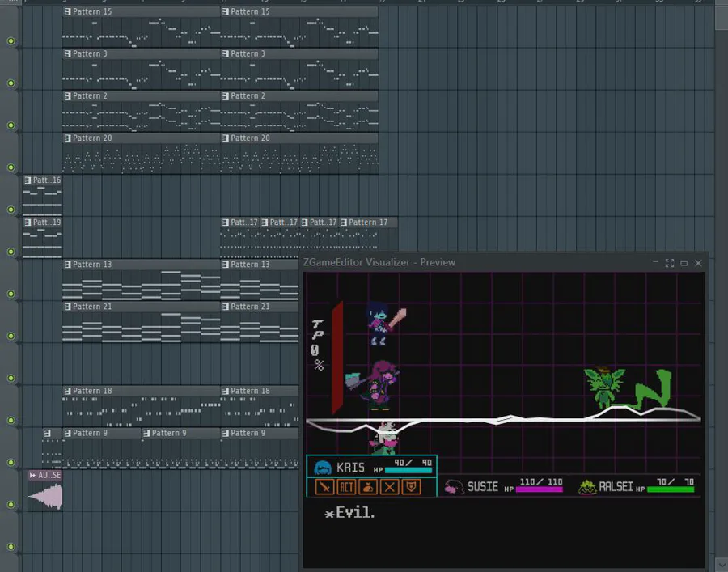Click Kris's head icon in the party panel

pos(323,467)
